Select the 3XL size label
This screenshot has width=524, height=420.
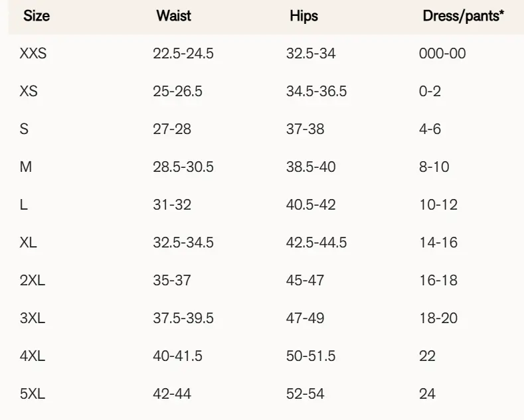click(32, 318)
